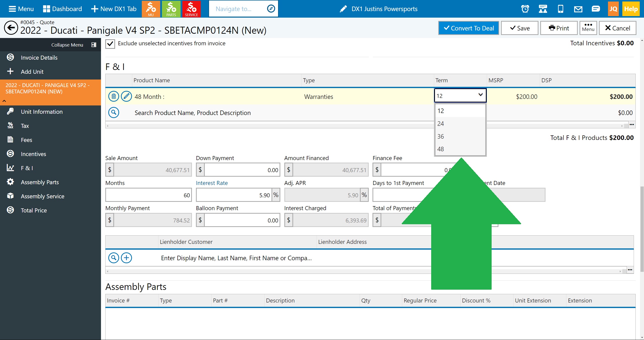The width and height of the screenshot is (644, 340).
Task: Click the Convert To Deal button
Action: (x=468, y=28)
